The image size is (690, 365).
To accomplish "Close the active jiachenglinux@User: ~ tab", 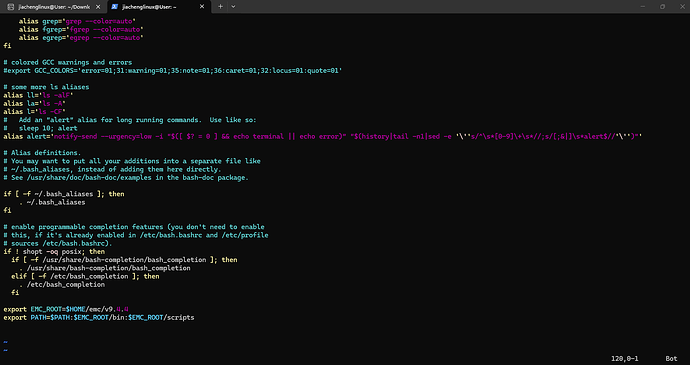I will [x=202, y=7].
